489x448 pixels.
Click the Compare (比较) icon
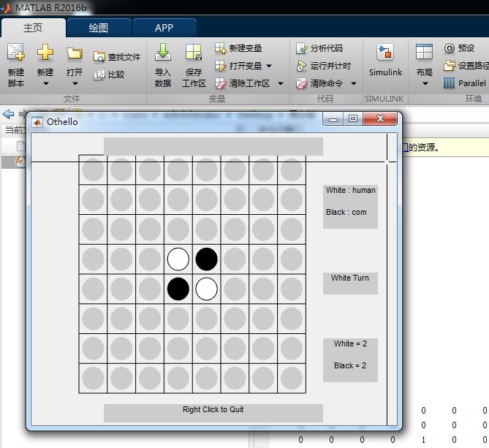tap(99, 75)
